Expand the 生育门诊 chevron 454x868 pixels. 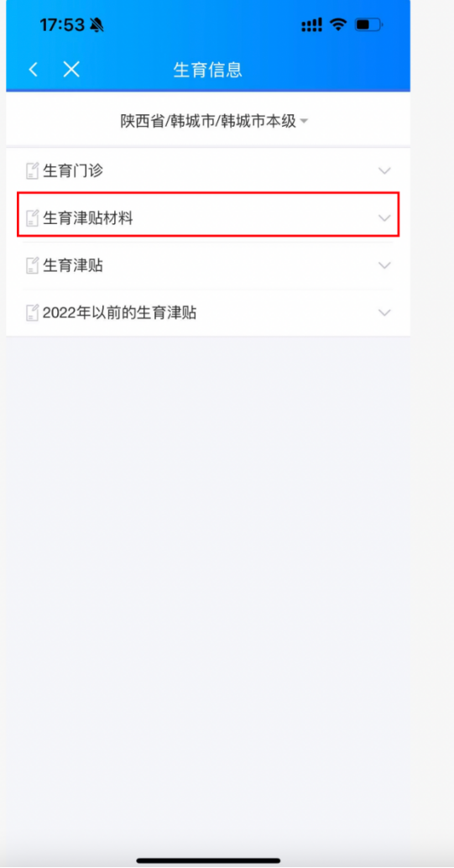384,171
